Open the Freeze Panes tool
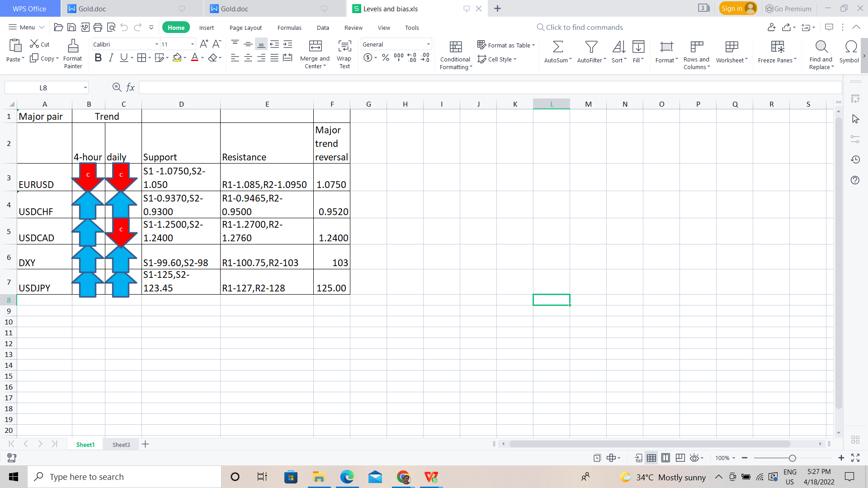 tap(777, 47)
